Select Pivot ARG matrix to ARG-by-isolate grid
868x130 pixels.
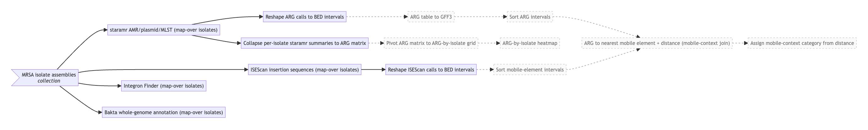[x=431, y=43]
